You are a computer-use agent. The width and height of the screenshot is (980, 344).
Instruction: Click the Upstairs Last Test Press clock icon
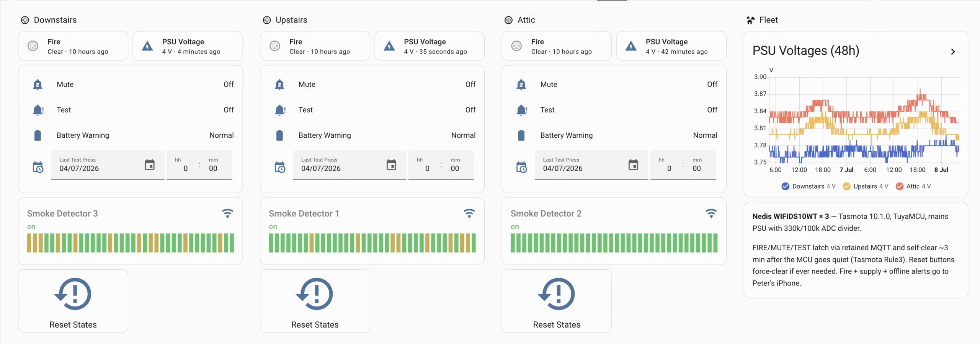280,167
